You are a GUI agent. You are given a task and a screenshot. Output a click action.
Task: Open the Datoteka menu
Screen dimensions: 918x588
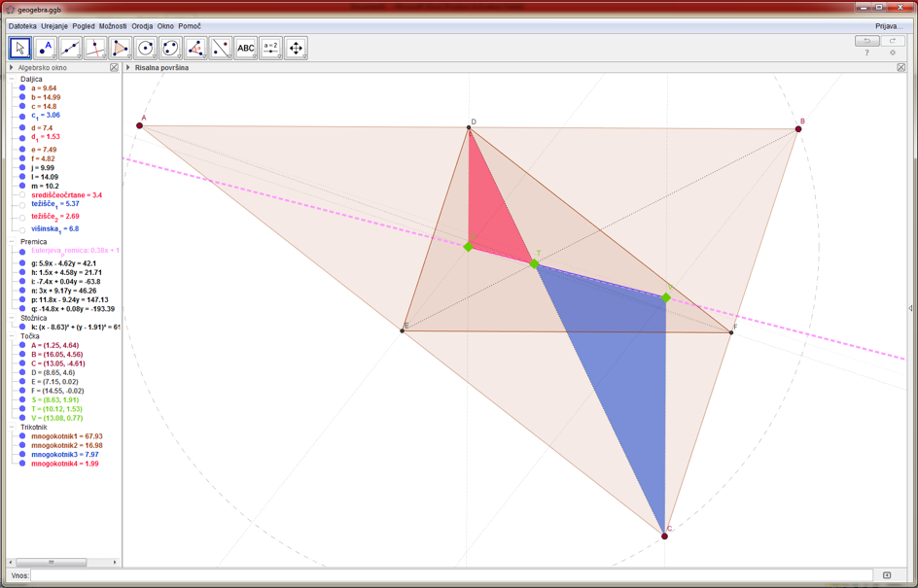point(22,26)
